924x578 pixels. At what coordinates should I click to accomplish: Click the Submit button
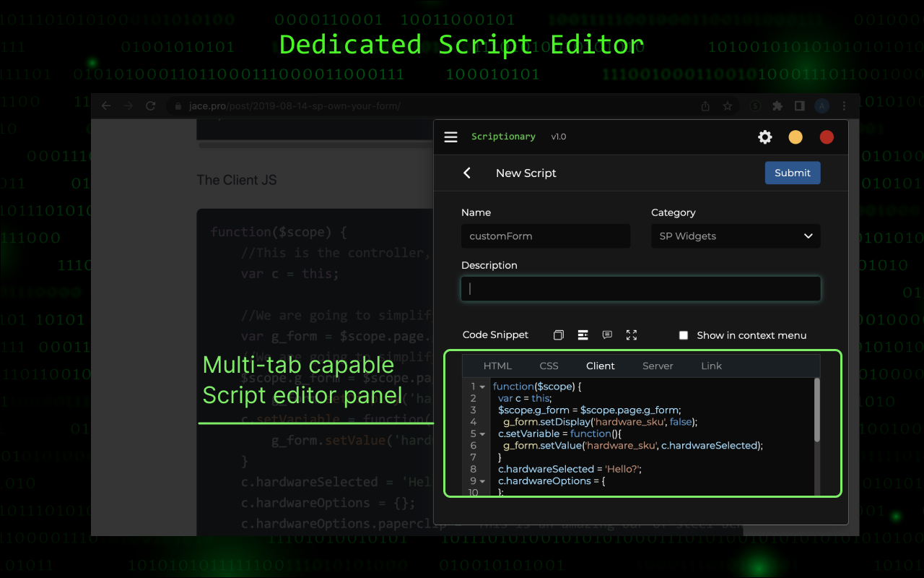[792, 173]
